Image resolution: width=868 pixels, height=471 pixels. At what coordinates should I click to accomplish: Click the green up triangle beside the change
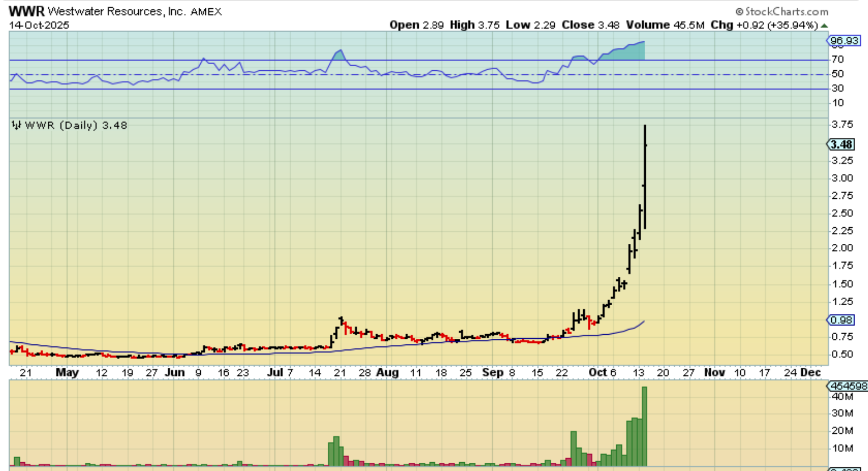coord(824,26)
